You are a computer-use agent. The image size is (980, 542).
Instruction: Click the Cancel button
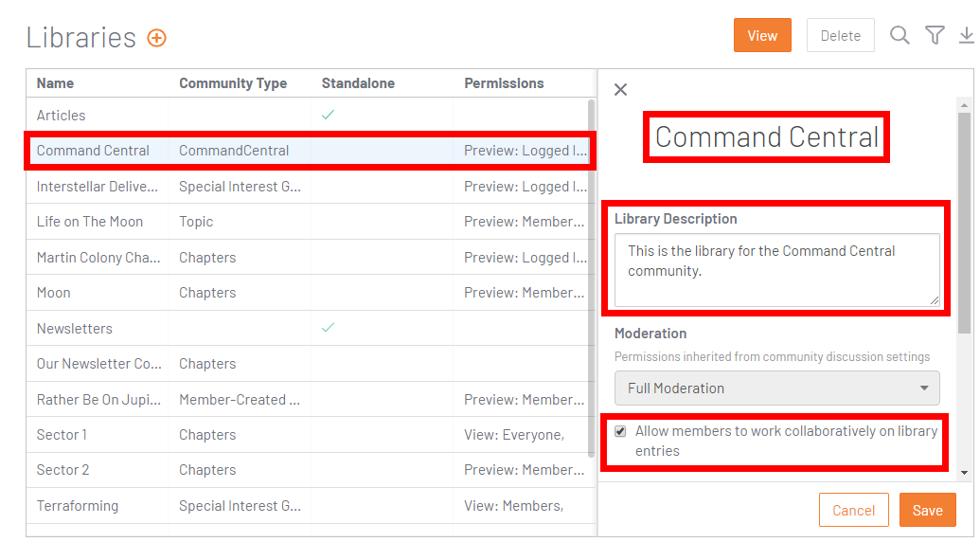pos(854,510)
